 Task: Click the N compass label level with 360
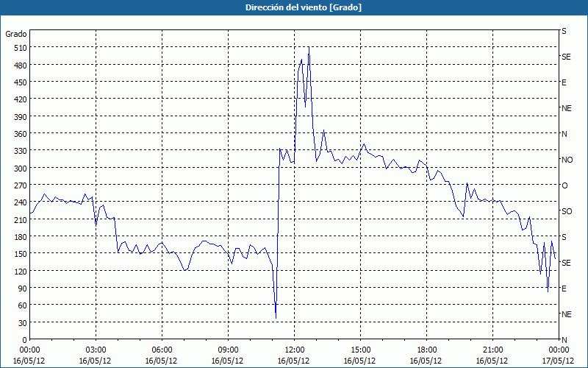pyautogui.click(x=564, y=134)
